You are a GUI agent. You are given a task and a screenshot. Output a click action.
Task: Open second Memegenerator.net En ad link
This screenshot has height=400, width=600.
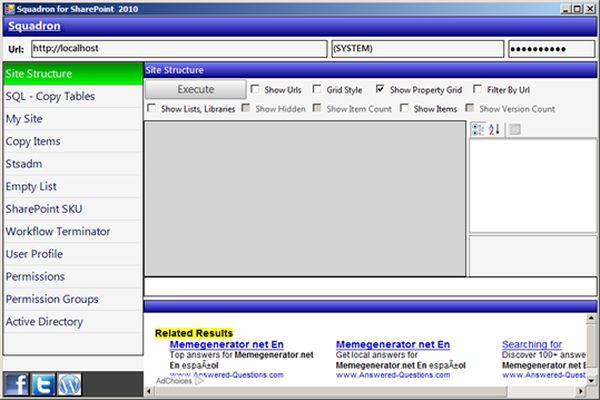(x=393, y=344)
